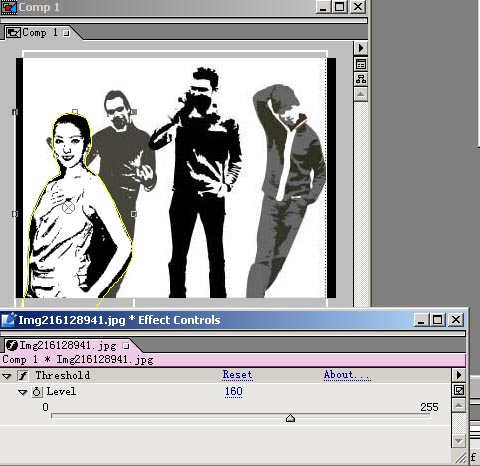Click the Comp 1 tab's small square icon
The image size is (480, 466).
click(66, 33)
